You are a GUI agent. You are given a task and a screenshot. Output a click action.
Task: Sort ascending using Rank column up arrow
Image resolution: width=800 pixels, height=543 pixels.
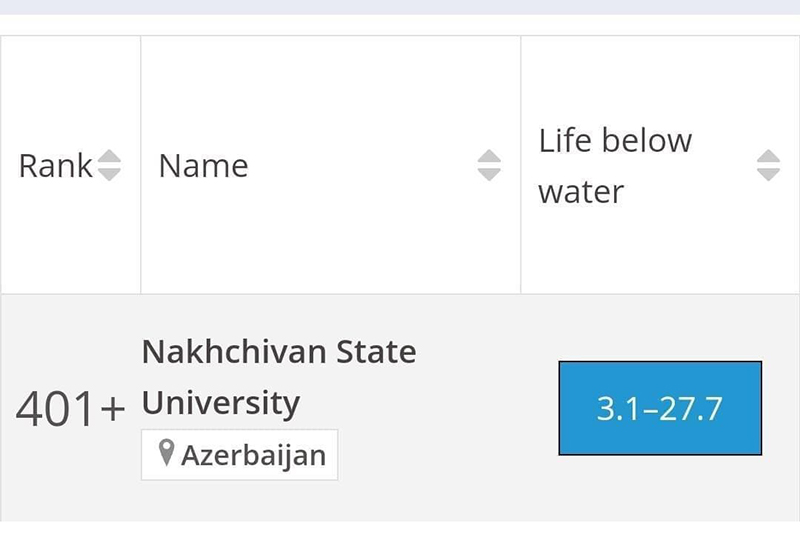109,157
